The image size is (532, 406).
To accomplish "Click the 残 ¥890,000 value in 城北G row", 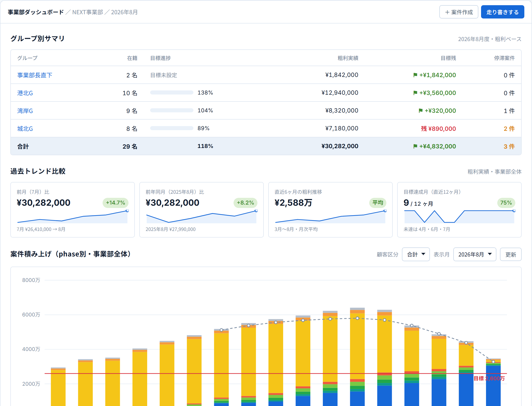I will coord(438,129).
